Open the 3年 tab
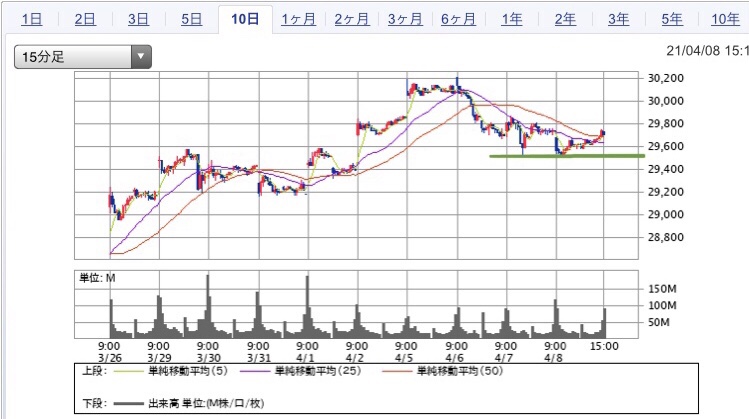Image resolution: width=749 pixels, height=419 pixels. click(x=618, y=19)
